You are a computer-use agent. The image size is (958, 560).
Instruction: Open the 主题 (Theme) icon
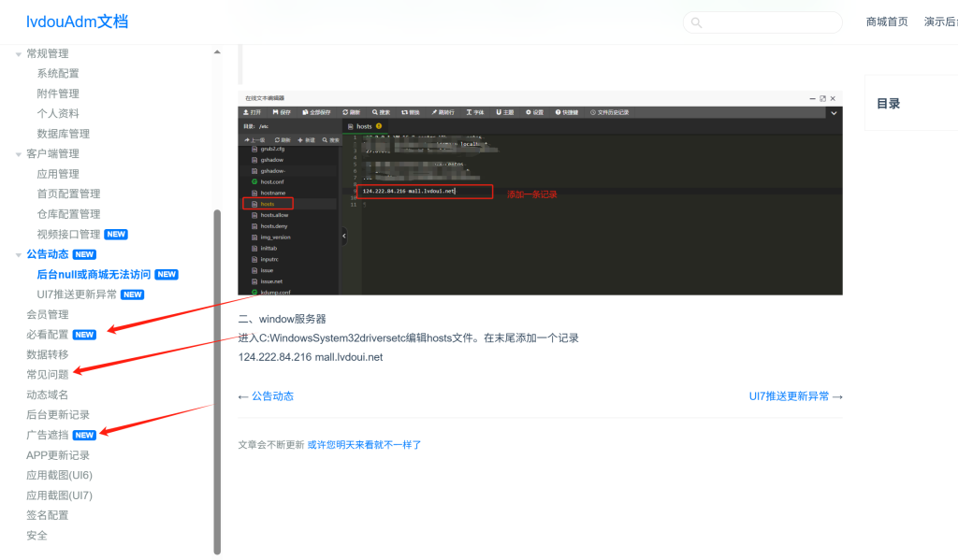pos(505,111)
